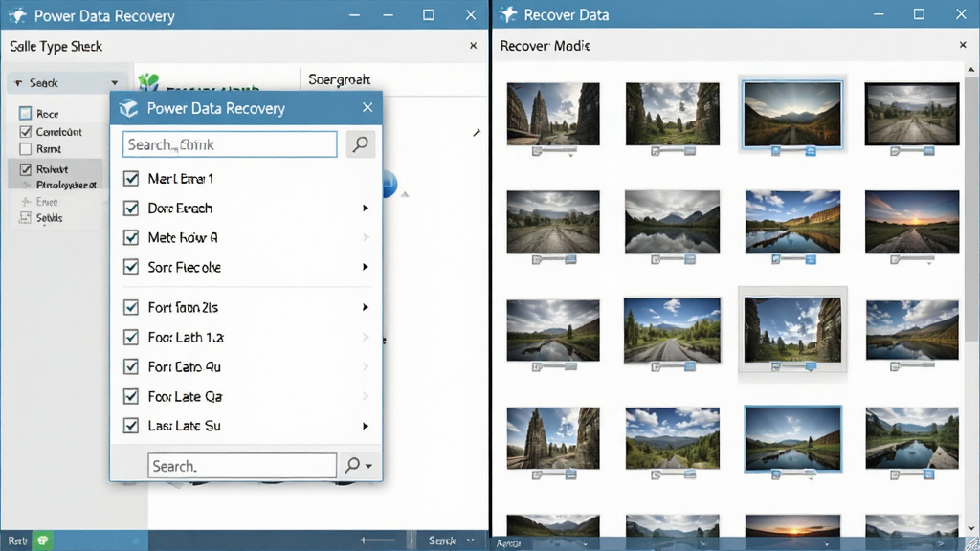The image size is (980, 551).
Task: Click Aerctar in Recover Data status bar
Action: coord(508,544)
